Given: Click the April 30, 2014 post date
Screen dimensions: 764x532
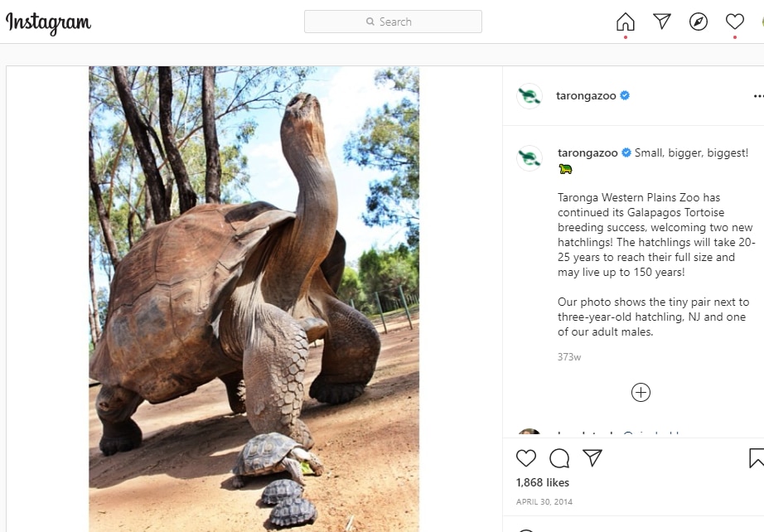Looking at the screenshot, I should tap(544, 502).
